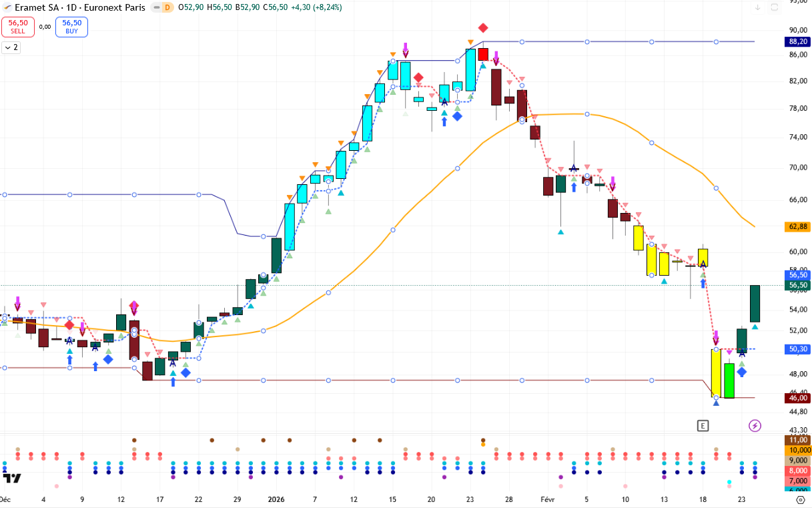This screenshot has width=812, height=508.
Task: Click the blue 88,20 price label
Action: [x=798, y=41]
